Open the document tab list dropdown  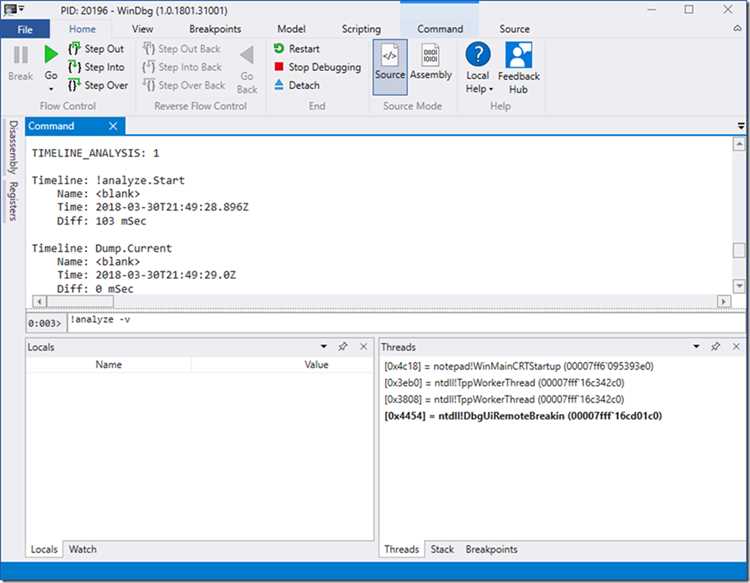(x=741, y=126)
